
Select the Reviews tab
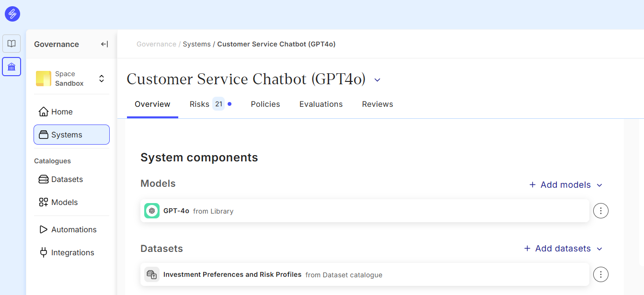click(x=378, y=104)
